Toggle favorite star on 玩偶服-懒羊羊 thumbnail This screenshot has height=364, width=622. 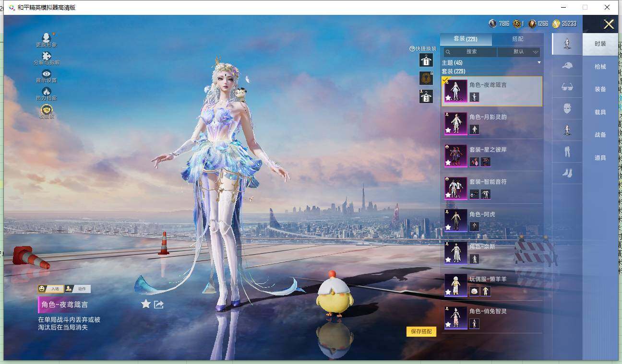coord(448,292)
